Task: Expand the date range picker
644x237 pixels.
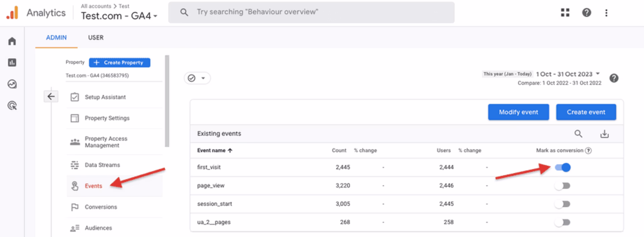Action: coord(568,74)
